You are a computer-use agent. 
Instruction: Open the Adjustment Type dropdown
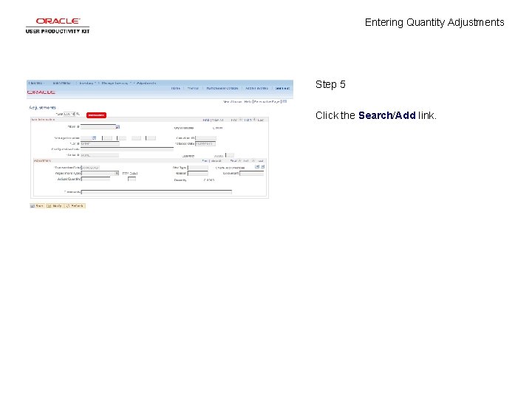click(117, 174)
